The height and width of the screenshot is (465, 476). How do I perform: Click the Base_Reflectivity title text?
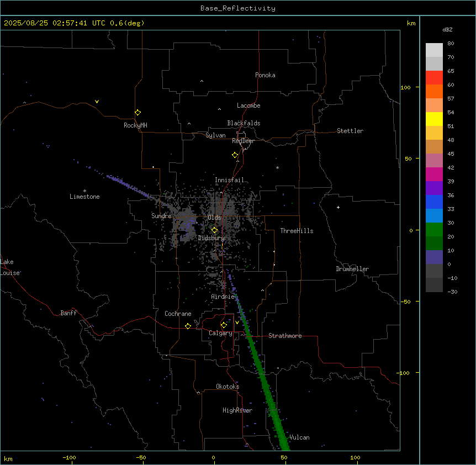coord(238,8)
